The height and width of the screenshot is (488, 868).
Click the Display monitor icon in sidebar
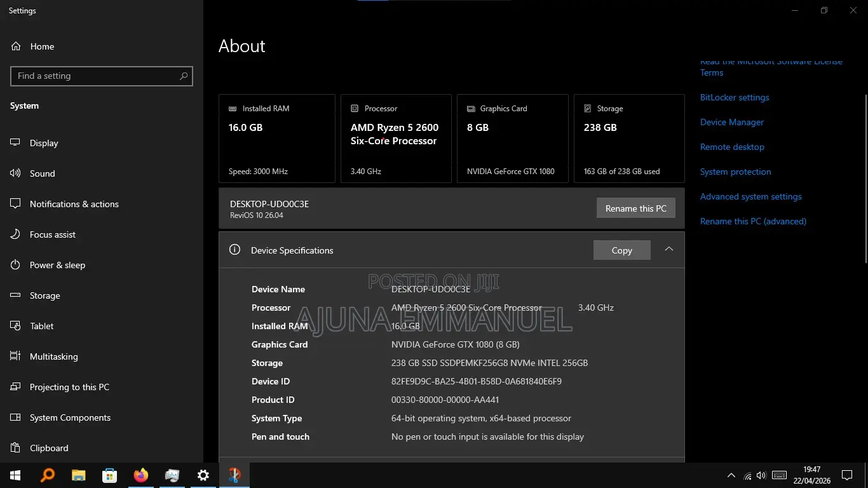pyautogui.click(x=16, y=143)
